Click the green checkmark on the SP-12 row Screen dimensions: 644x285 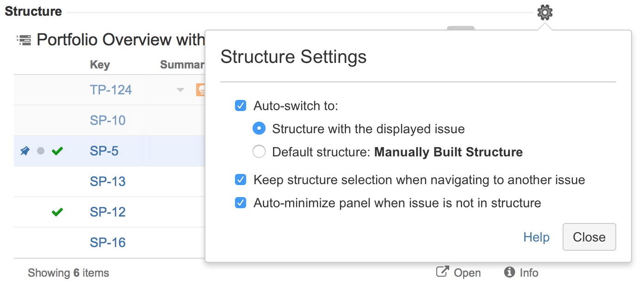pos(57,212)
